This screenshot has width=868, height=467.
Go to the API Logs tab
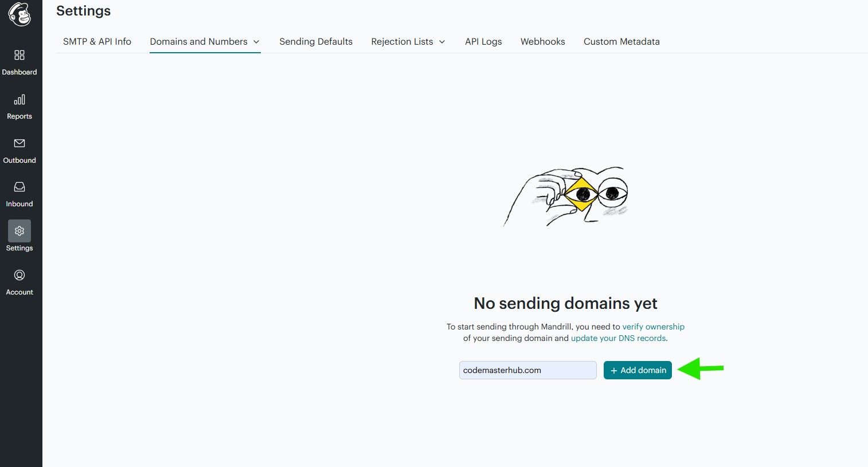483,41
